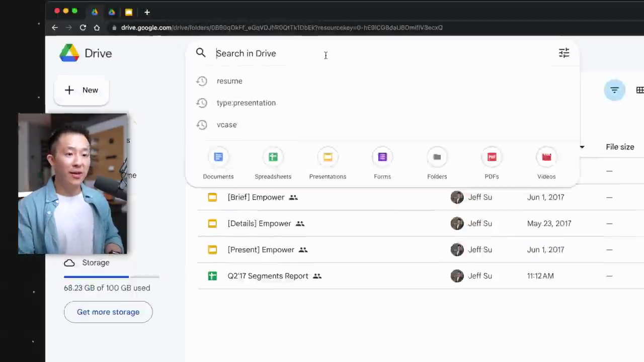
Task: Click '68.23 GB of 100 GB used' text
Action: [x=107, y=288]
